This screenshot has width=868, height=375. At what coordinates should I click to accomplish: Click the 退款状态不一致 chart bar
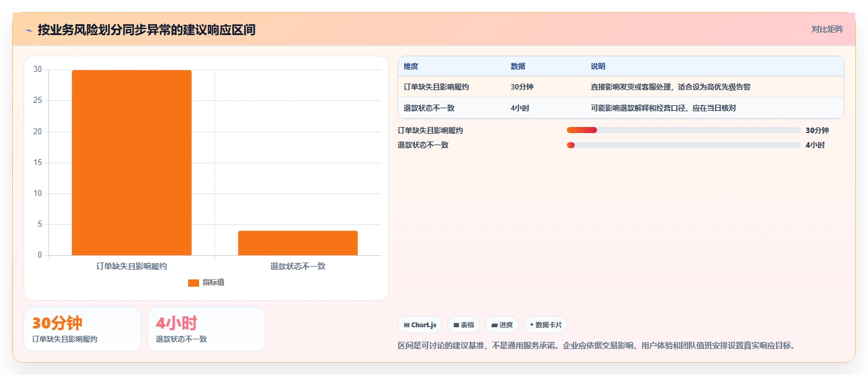pos(298,243)
